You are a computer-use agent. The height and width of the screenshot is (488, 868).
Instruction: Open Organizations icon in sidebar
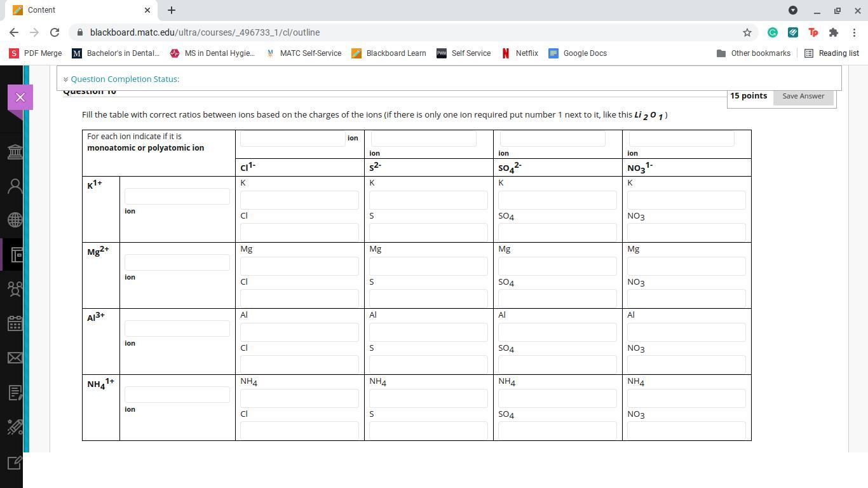pyautogui.click(x=15, y=289)
